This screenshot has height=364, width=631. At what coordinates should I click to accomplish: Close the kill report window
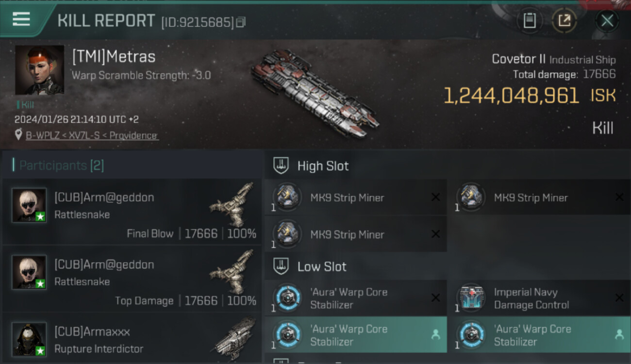[x=607, y=20]
